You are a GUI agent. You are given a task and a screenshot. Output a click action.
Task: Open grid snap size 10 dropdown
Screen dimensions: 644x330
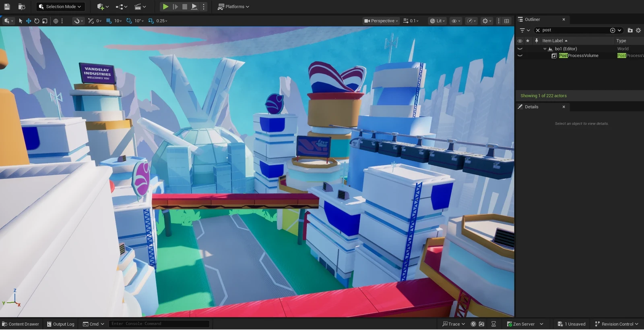(118, 21)
